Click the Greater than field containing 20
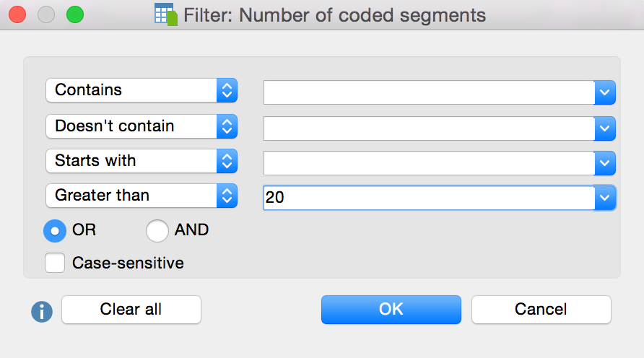The height and width of the screenshot is (358, 644). 429,197
